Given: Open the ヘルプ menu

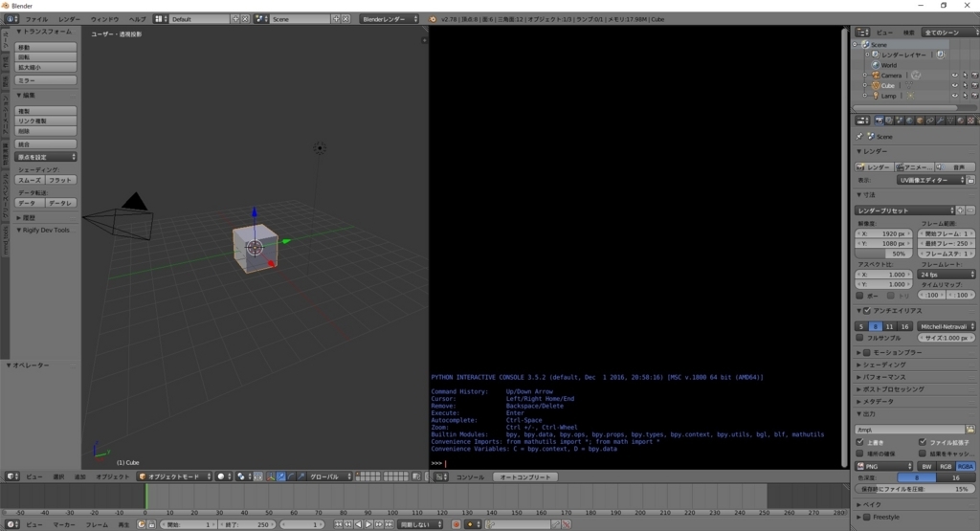Looking at the screenshot, I should (x=137, y=19).
